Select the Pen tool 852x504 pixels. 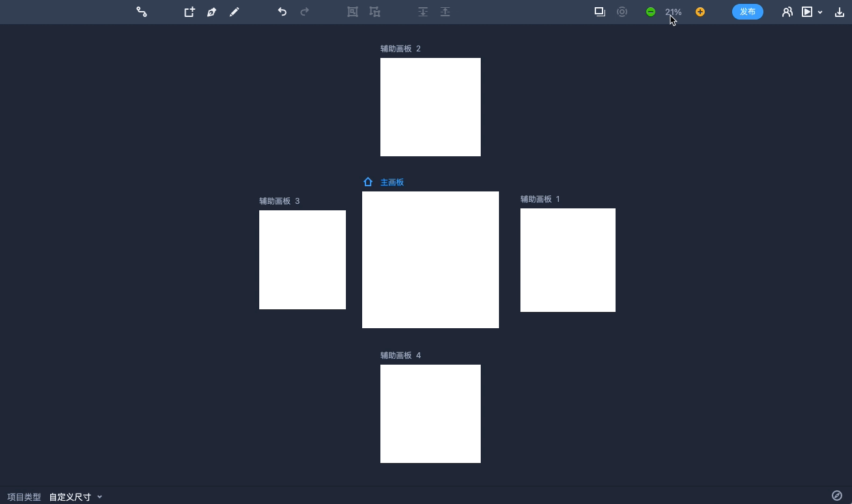click(x=212, y=12)
